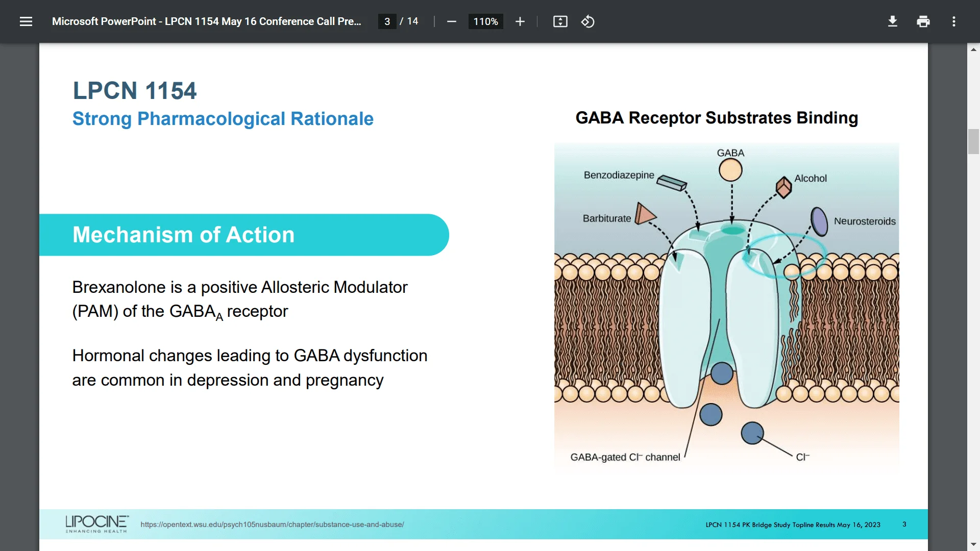The height and width of the screenshot is (551, 980).
Task: Click 'Strong Pharmacological Rationale' subtitle
Action: (223, 119)
